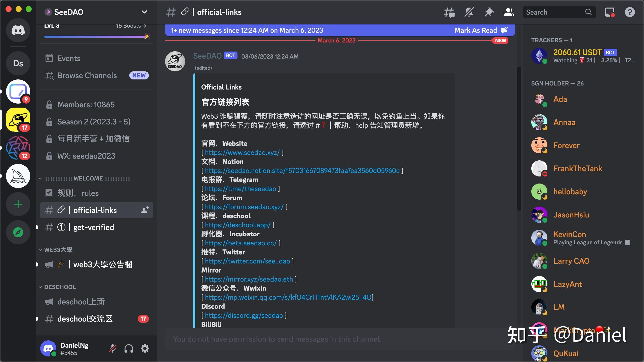Open the SeeDAO server dropdown
Screen dimensions: 644x362
[144, 12]
